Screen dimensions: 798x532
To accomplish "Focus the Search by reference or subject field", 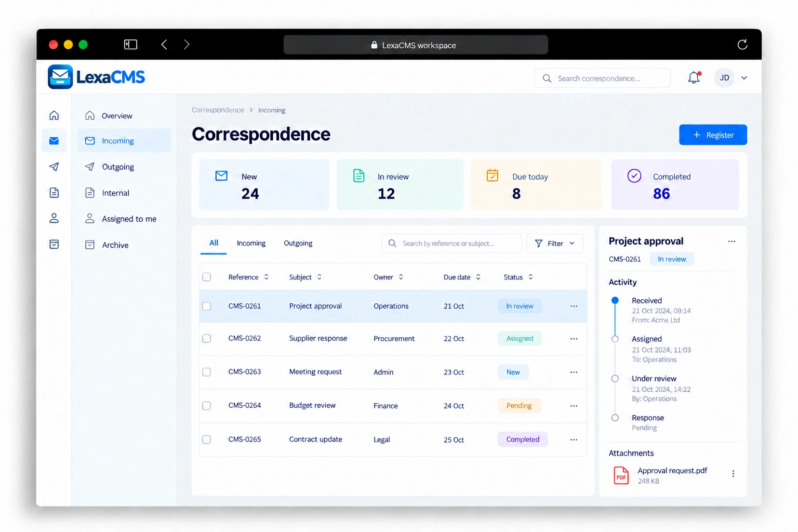I will tap(451, 243).
